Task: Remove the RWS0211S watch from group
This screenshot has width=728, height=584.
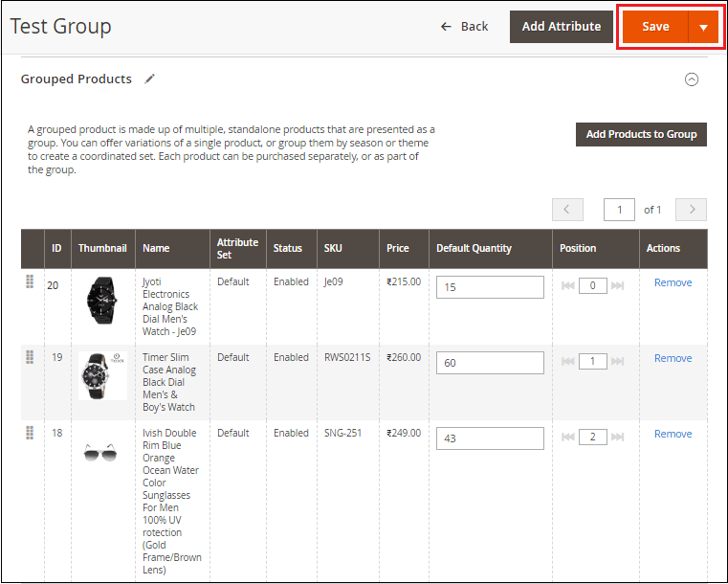Action: click(673, 358)
